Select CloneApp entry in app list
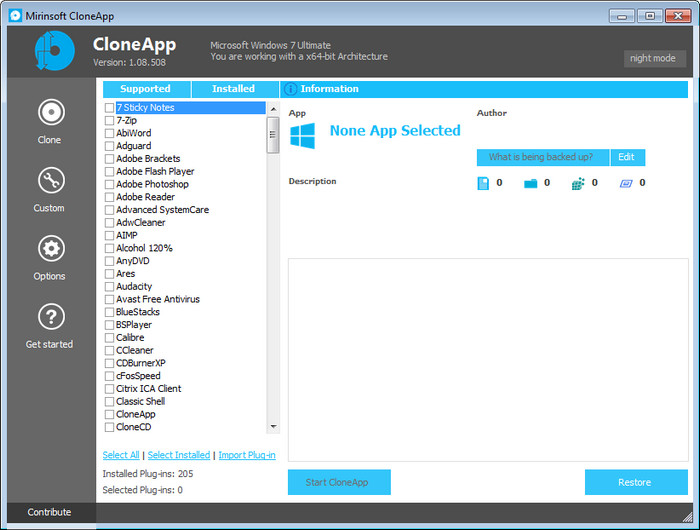700x530 pixels. tap(136, 414)
